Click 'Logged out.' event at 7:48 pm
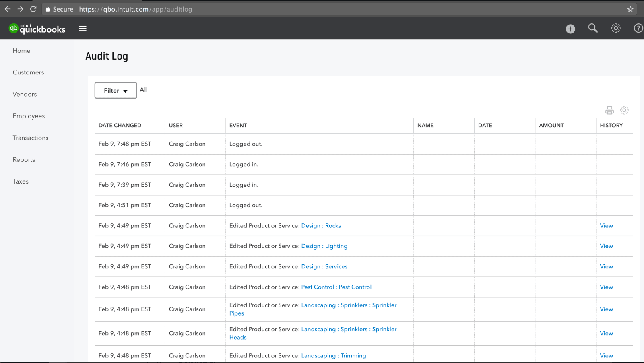This screenshot has height=363, width=644. pos(246,144)
